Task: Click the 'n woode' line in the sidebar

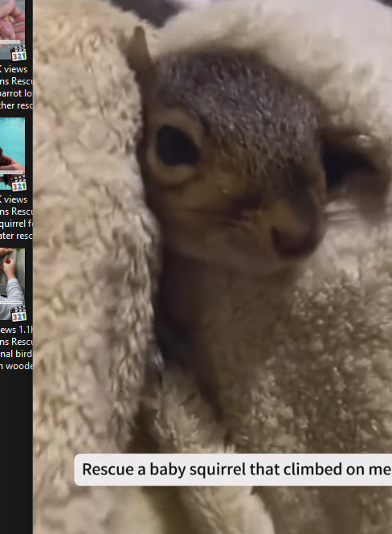Action: [x=16, y=366]
